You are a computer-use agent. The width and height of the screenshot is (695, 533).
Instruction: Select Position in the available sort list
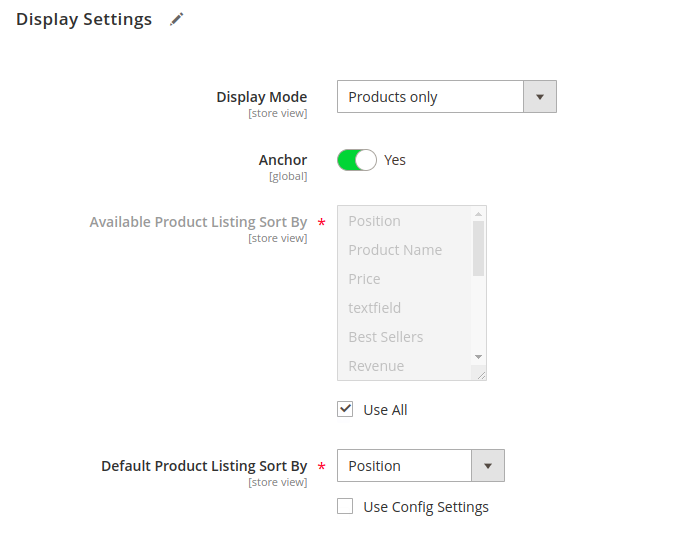point(374,221)
